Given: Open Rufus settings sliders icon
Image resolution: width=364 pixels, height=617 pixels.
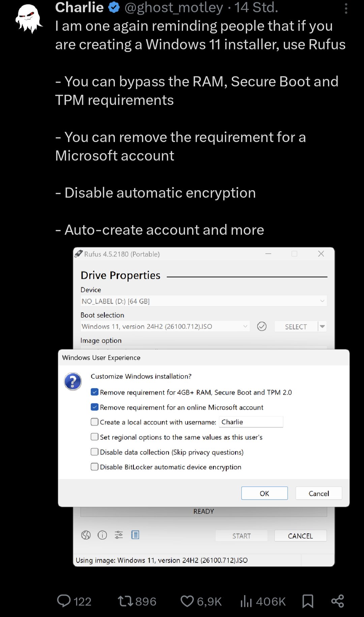Looking at the screenshot, I should pos(119,535).
